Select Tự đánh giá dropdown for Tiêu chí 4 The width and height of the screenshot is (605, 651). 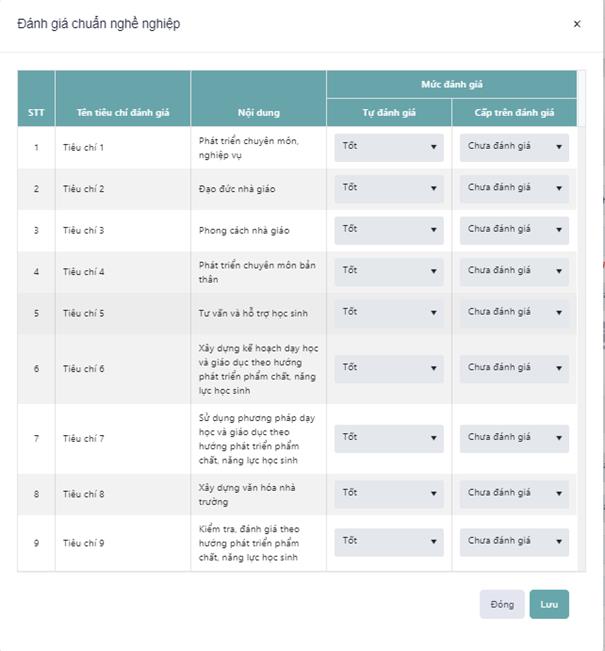pos(389,271)
